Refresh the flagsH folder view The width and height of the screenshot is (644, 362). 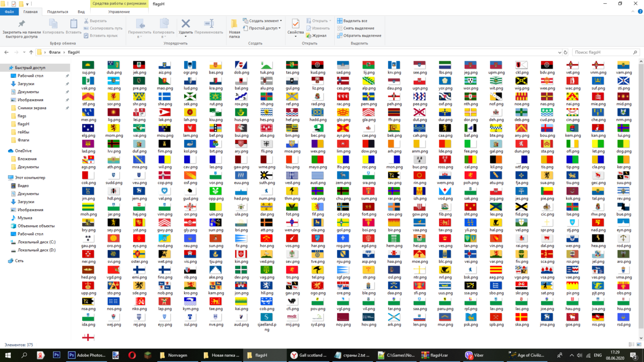[x=566, y=53]
